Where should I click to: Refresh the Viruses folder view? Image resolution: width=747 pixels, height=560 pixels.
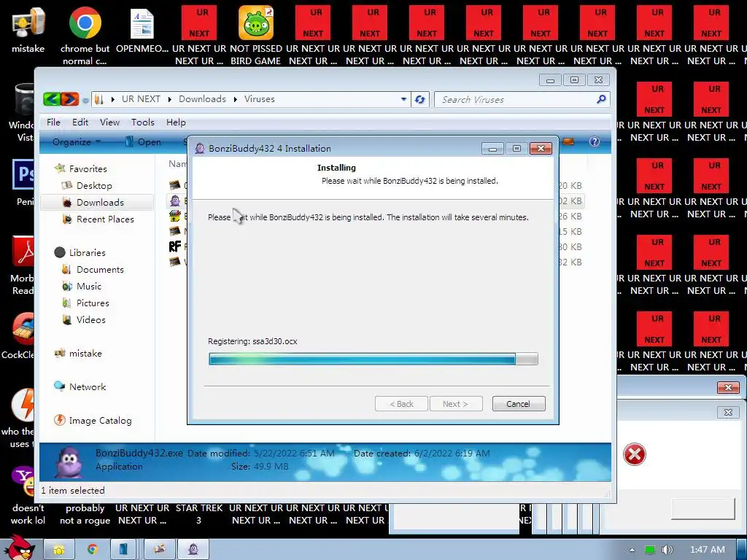(x=419, y=99)
